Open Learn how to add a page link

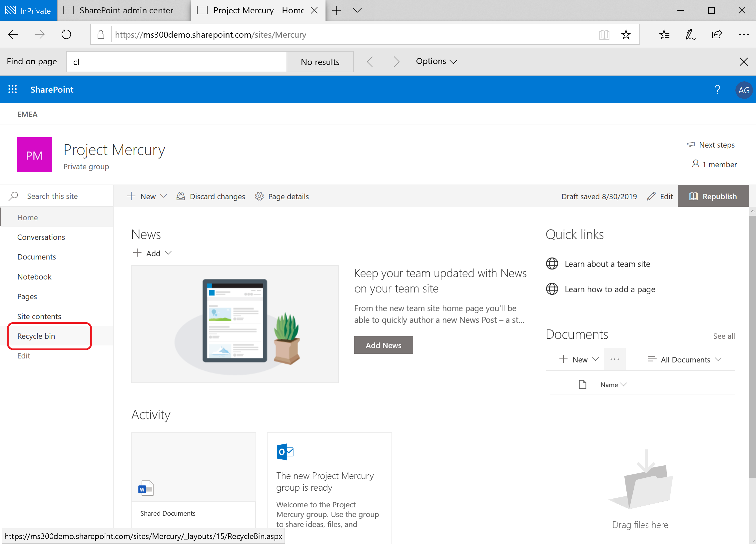610,289
